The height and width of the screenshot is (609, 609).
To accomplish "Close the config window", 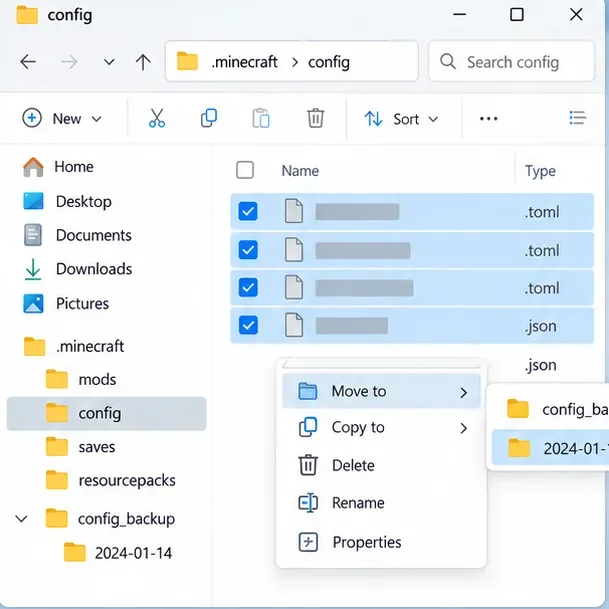I will [576, 14].
